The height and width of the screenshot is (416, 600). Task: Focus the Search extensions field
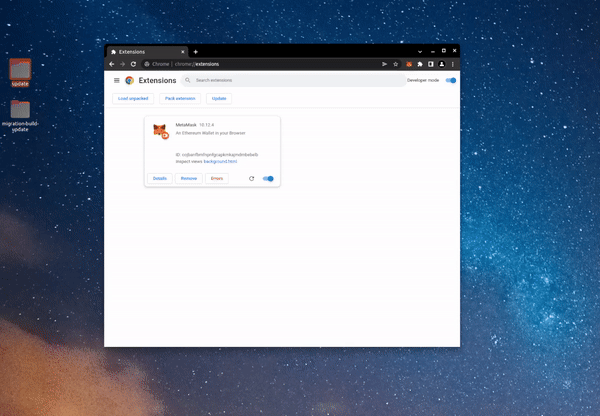[293, 80]
